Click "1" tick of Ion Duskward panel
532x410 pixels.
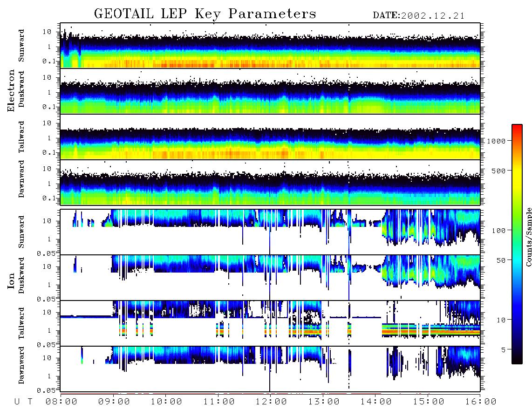49,284
